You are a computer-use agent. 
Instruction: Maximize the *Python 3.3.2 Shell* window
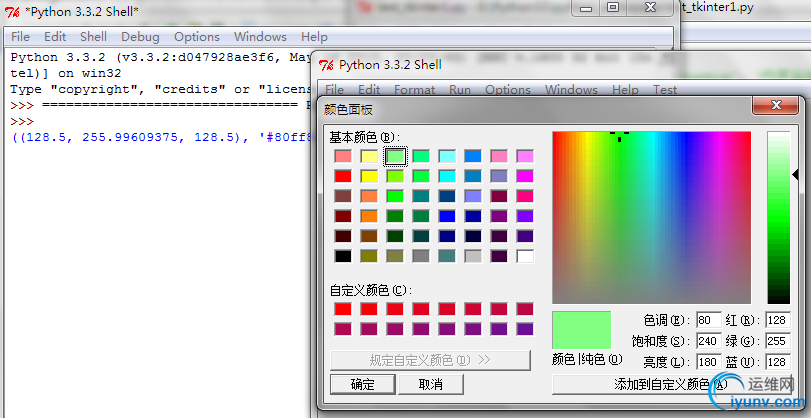pyautogui.click(x=613, y=8)
